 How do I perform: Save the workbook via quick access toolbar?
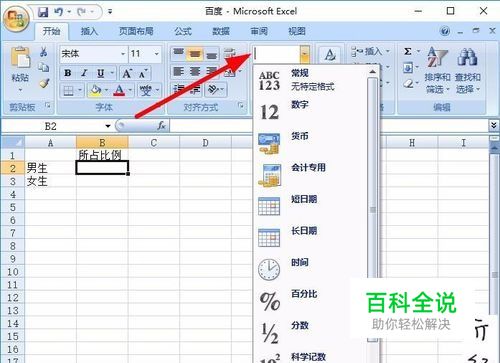[x=43, y=12]
